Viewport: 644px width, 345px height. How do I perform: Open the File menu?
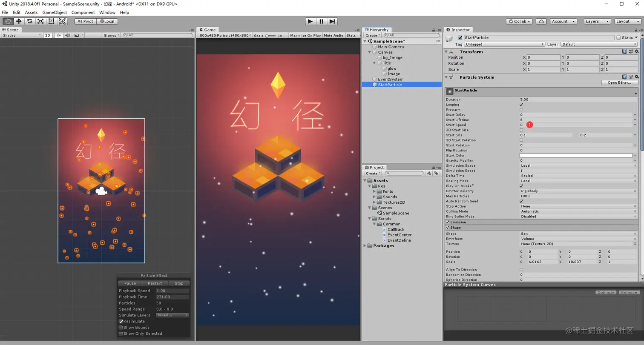point(5,12)
